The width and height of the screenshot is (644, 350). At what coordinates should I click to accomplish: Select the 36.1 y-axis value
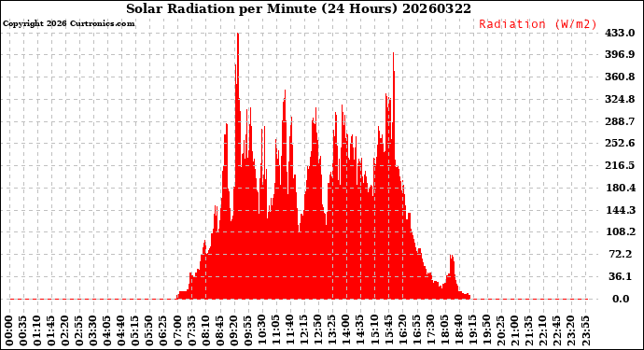(x=620, y=276)
